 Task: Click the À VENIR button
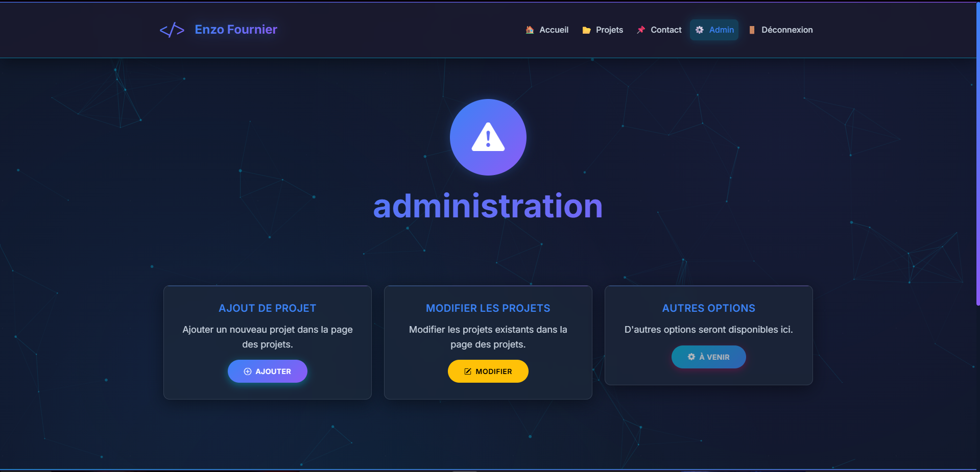coord(708,357)
